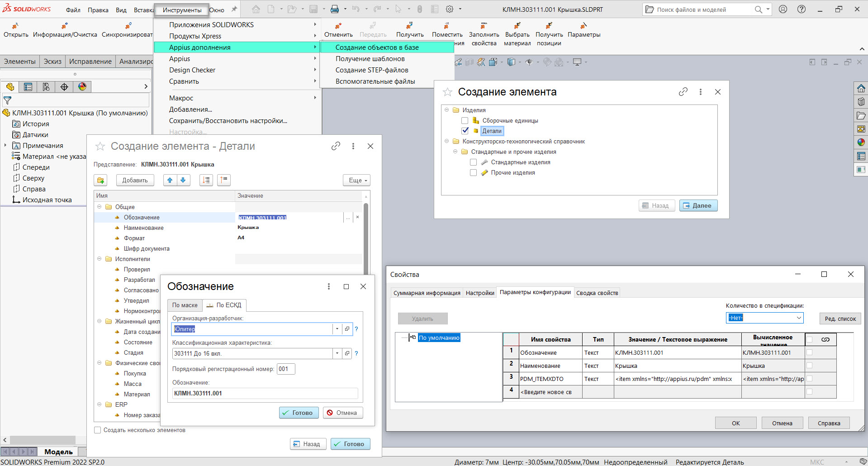The image size is (868, 466).
Task: Select Создание объектов в базе menu item
Action: tap(387, 47)
